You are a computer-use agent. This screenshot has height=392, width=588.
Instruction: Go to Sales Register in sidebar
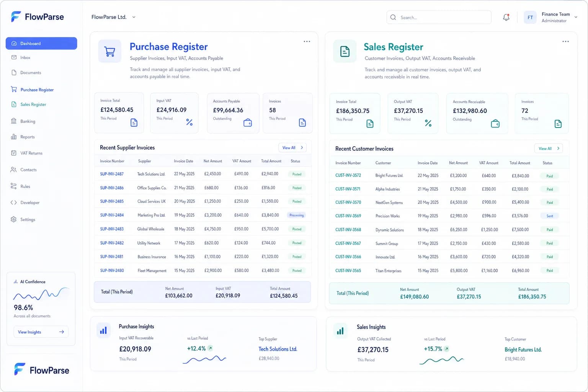[33, 104]
